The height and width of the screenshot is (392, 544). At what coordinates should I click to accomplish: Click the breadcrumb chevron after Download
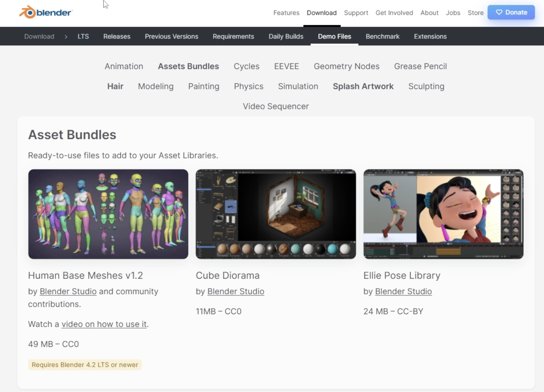[x=66, y=36]
